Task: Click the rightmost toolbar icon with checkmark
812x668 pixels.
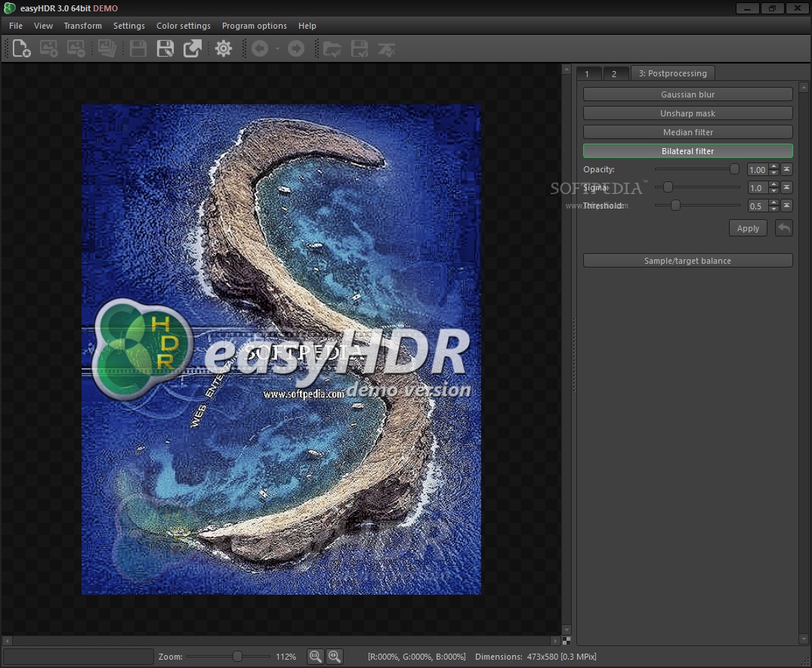Action: (x=387, y=49)
